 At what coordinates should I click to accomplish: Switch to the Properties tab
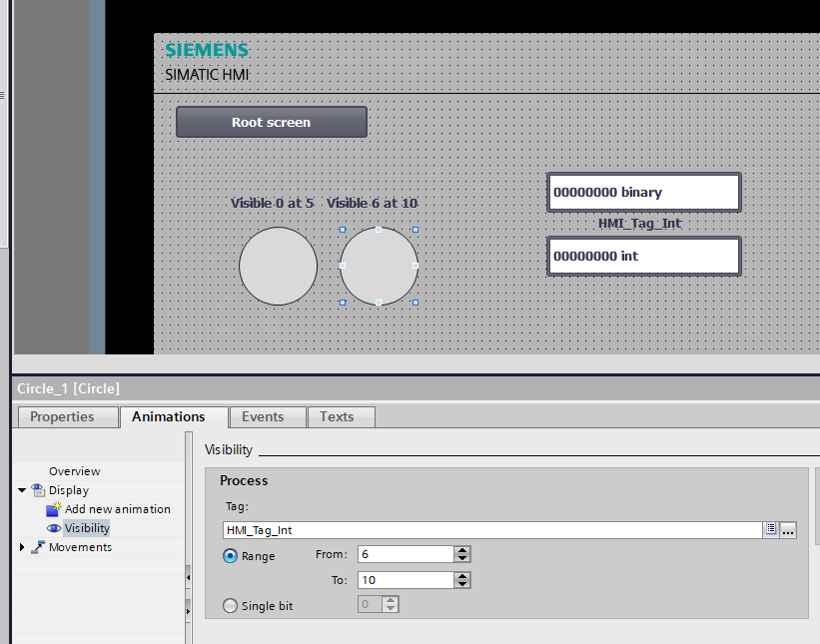tap(62, 416)
